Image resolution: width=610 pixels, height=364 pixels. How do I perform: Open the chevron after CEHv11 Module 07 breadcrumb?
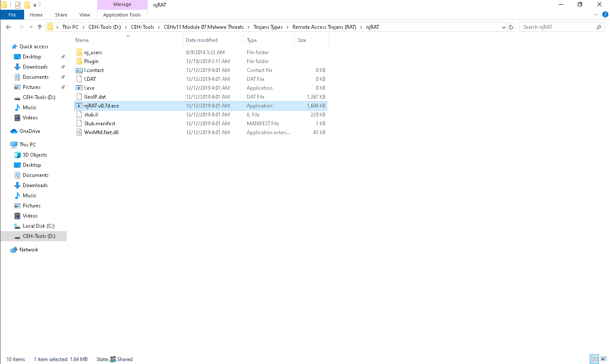click(x=248, y=27)
